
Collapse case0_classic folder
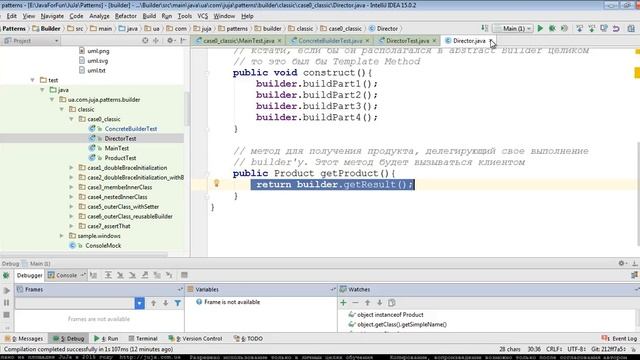pyautogui.click(x=71, y=119)
